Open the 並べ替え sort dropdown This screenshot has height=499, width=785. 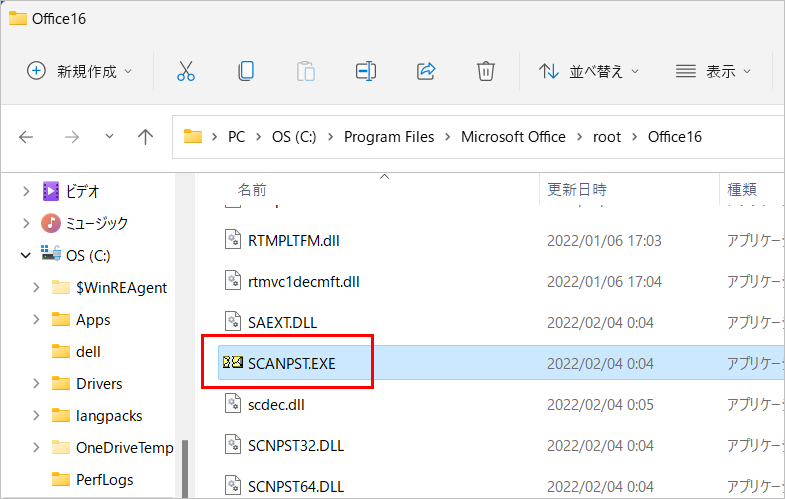[x=589, y=71]
